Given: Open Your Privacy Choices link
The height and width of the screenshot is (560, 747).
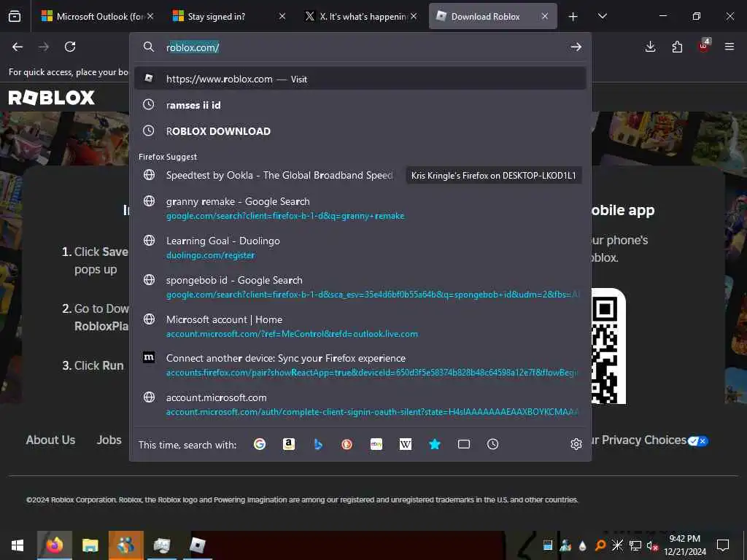Looking at the screenshot, I should click(650, 440).
